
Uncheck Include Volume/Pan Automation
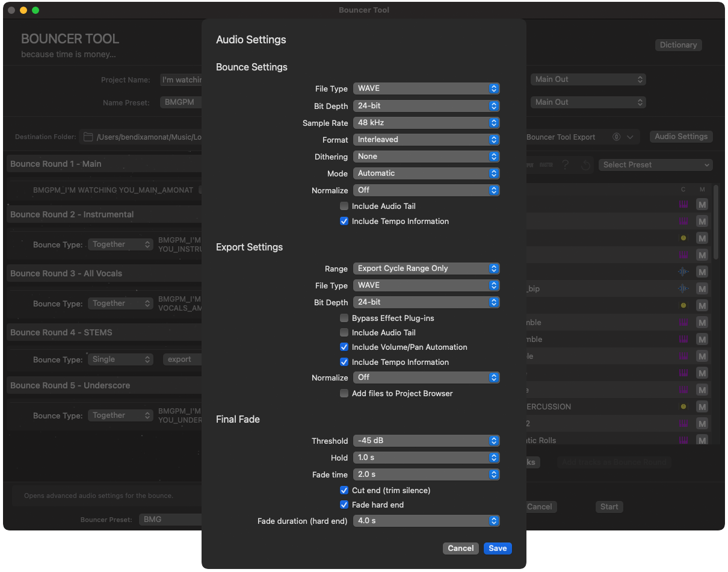(344, 347)
